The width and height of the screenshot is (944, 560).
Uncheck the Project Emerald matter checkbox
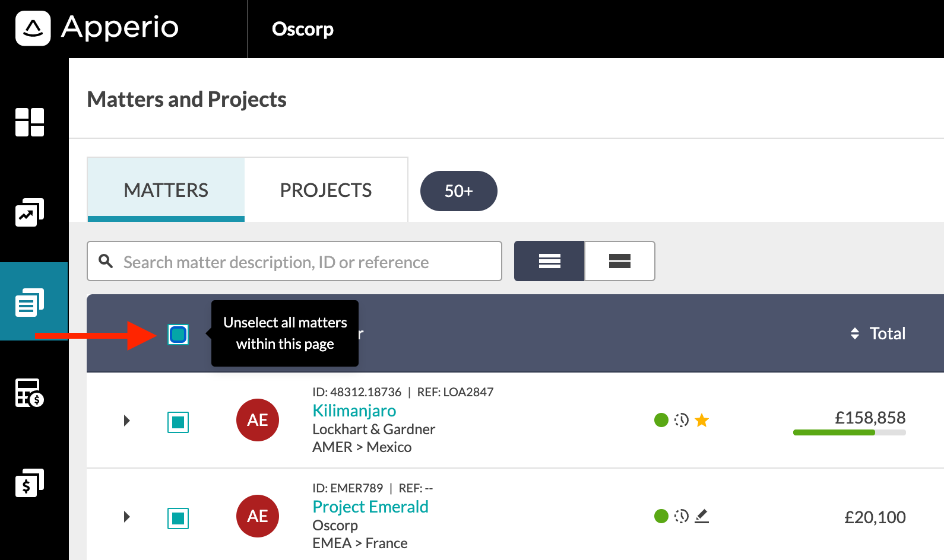point(178,518)
